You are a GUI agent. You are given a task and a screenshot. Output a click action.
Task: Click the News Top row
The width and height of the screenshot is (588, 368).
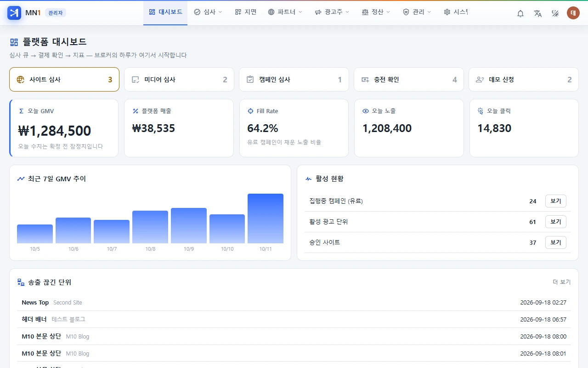[294, 302]
